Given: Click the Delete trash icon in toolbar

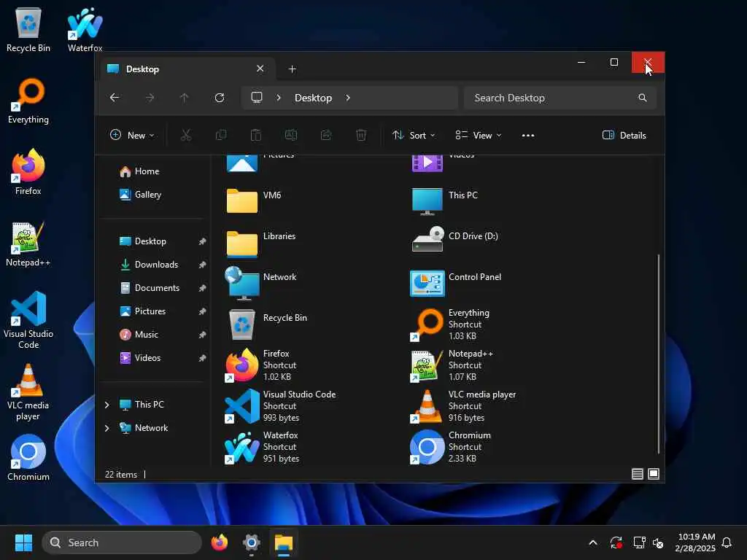Looking at the screenshot, I should 361,135.
